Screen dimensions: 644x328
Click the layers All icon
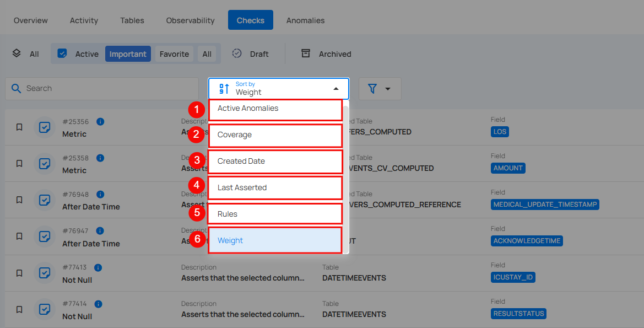(17, 53)
